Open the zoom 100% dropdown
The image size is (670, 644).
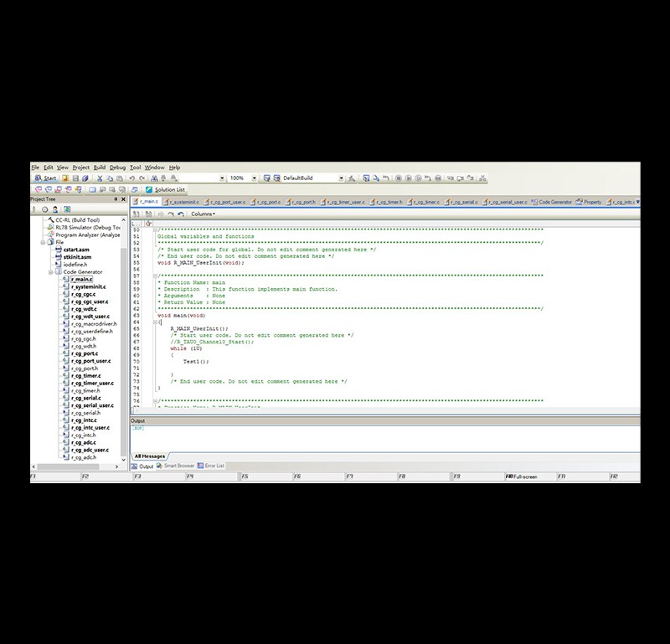(255, 178)
